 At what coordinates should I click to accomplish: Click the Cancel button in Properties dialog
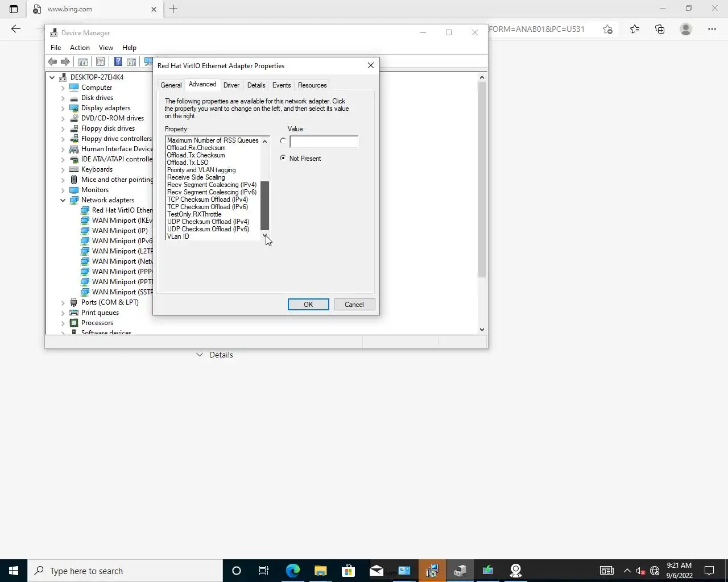pos(354,305)
